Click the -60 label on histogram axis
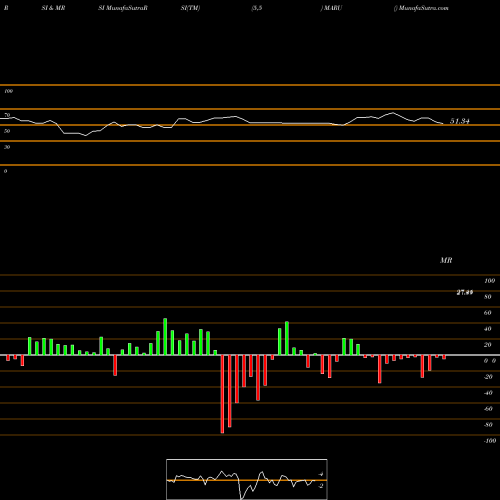Image resolution: width=500 pixels, height=500 pixels. (488, 409)
